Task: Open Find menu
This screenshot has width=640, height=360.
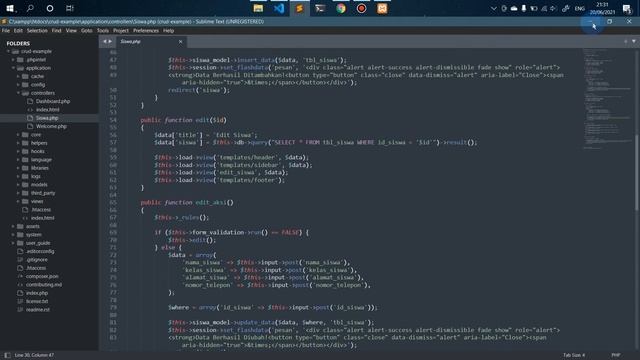Action: tap(56, 31)
